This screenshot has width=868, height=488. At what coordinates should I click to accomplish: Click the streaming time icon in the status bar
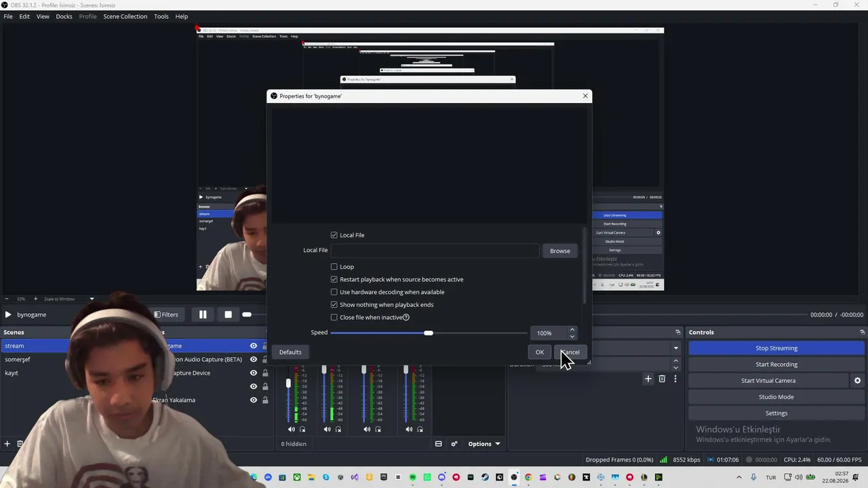pos(711,460)
